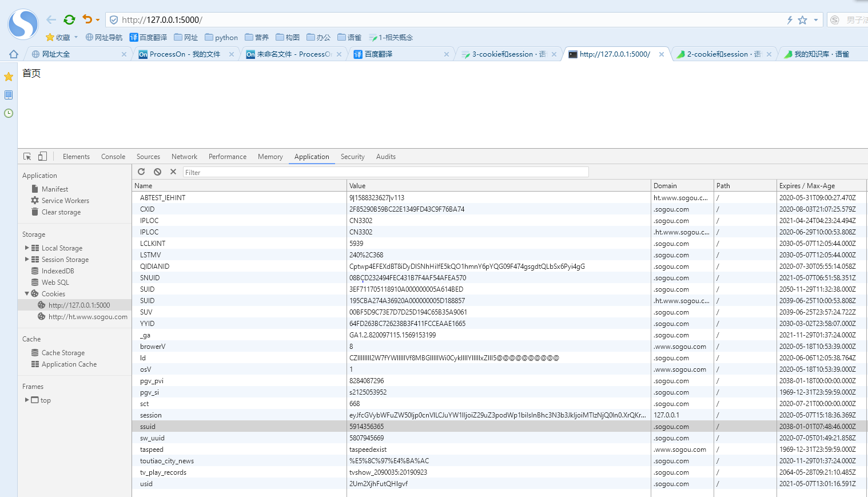Reload the page with the green refresh icon

(69, 19)
